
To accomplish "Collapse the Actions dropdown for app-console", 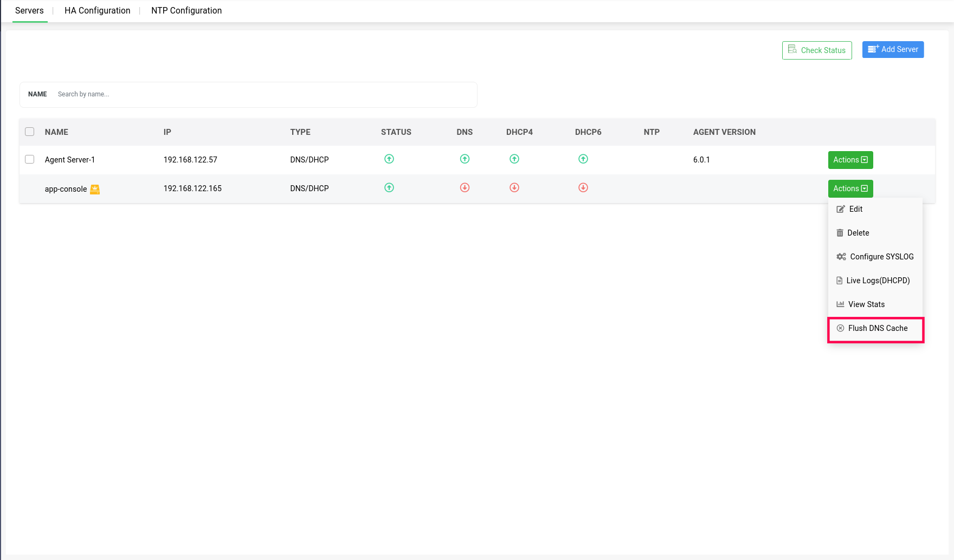I will point(850,188).
